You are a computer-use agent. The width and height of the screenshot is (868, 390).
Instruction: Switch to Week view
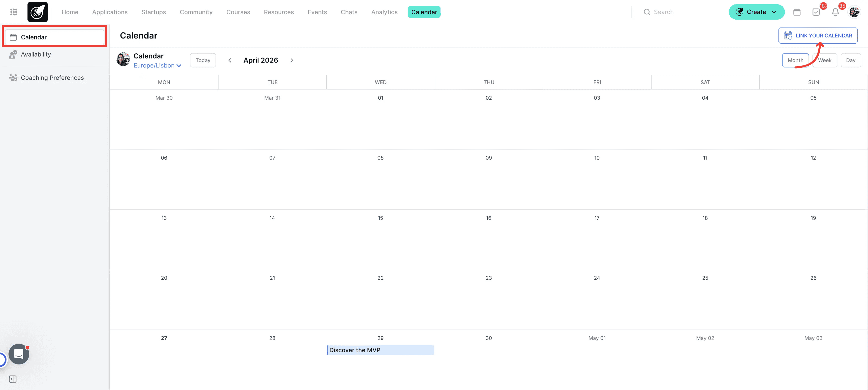tap(825, 60)
